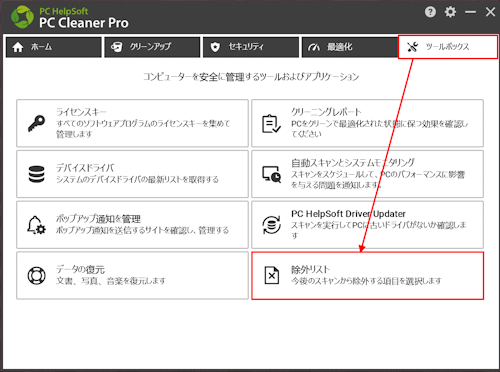Click the database icon for デバイスドライバ
This screenshot has height=372, width=500.
(x=36, y=174)
